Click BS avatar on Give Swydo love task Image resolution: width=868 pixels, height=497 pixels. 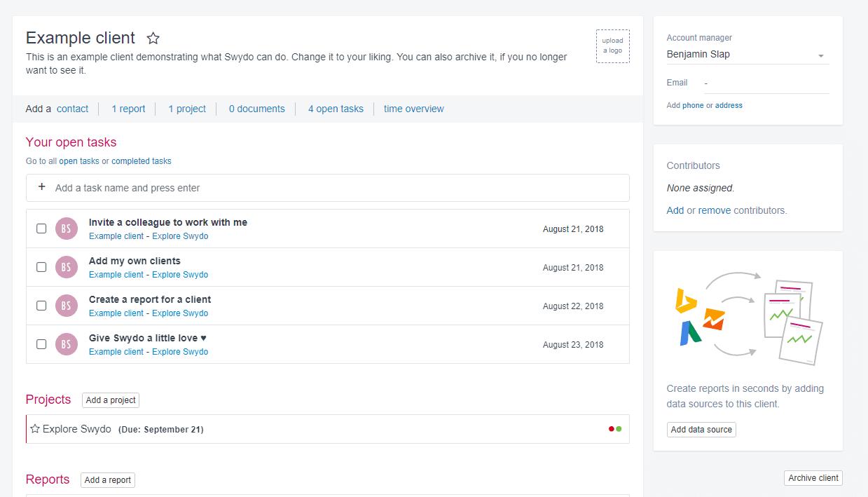[x=67, y=344]
